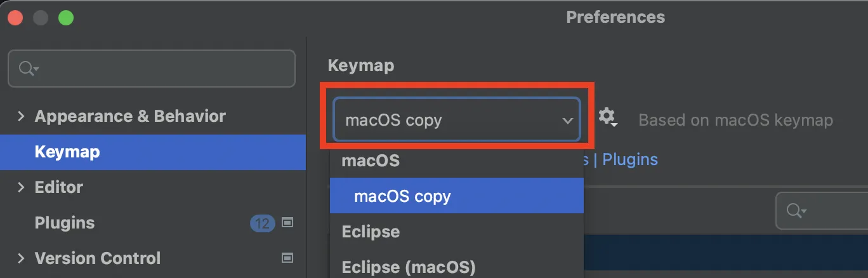The height and width of the screenshot is (278, 868).
Task: Open the macOS copy keymap dropdown
Action: [456, 120]
